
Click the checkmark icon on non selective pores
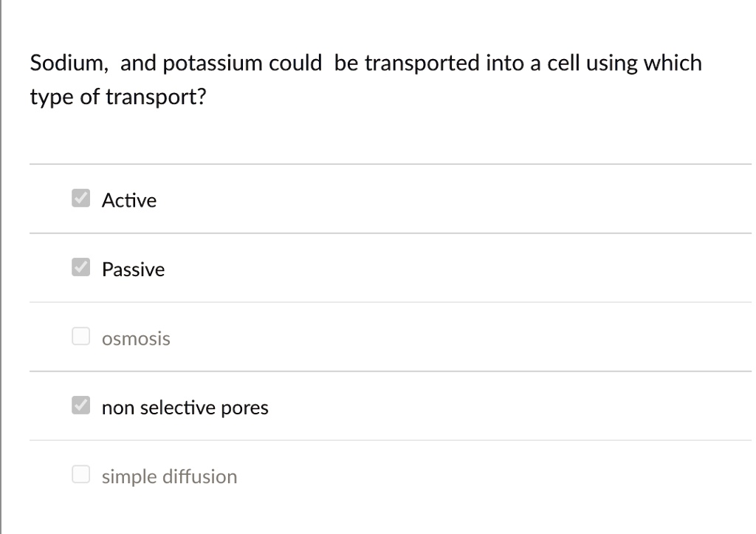click(x=80, y=404)
